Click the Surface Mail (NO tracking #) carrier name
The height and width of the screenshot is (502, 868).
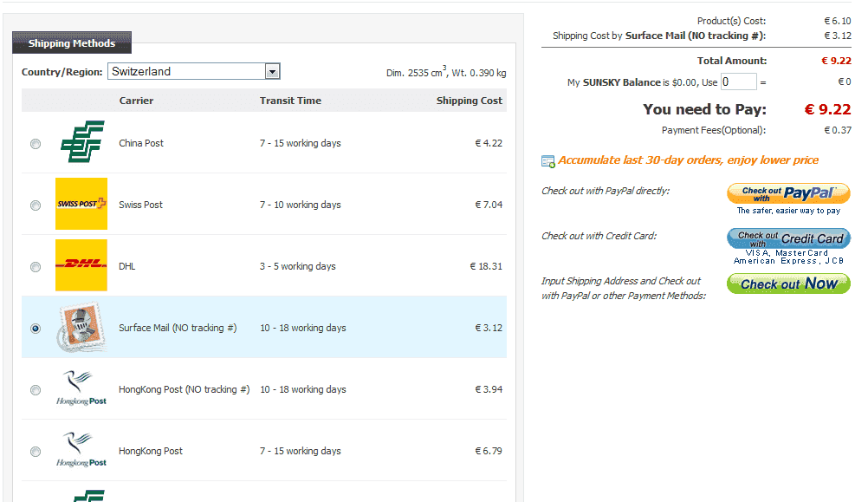(x=178, y=328)
